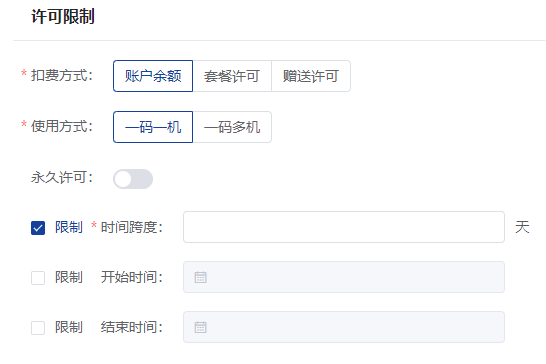Viewport: 546px width, 364px height.
Task: Toggle the 永久许可 switch on
Action: [133, 179]
